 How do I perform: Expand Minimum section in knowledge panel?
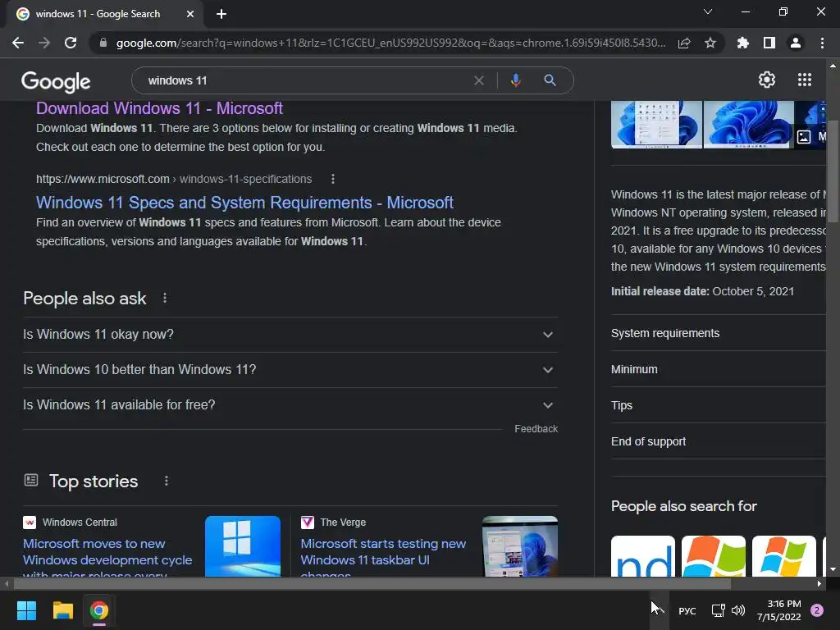(x=719, y=369)
